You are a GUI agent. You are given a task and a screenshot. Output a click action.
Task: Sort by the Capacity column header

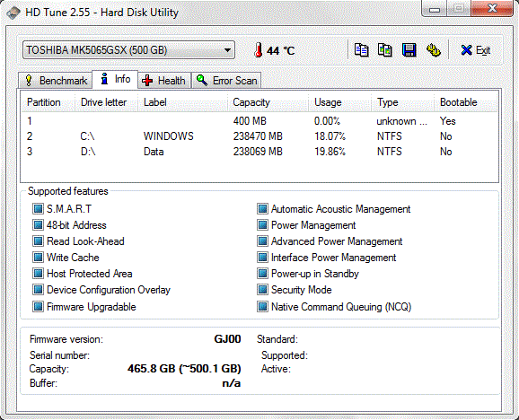tap(268, 102)
